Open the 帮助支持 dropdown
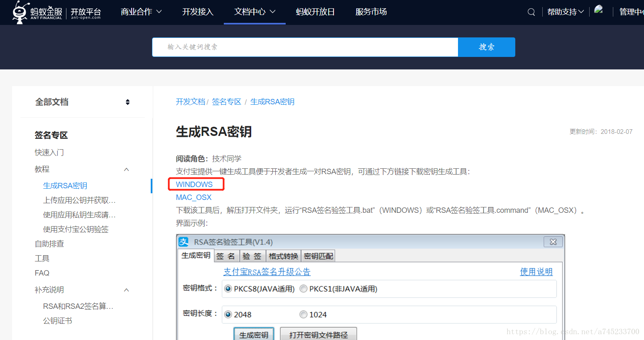 566,12
